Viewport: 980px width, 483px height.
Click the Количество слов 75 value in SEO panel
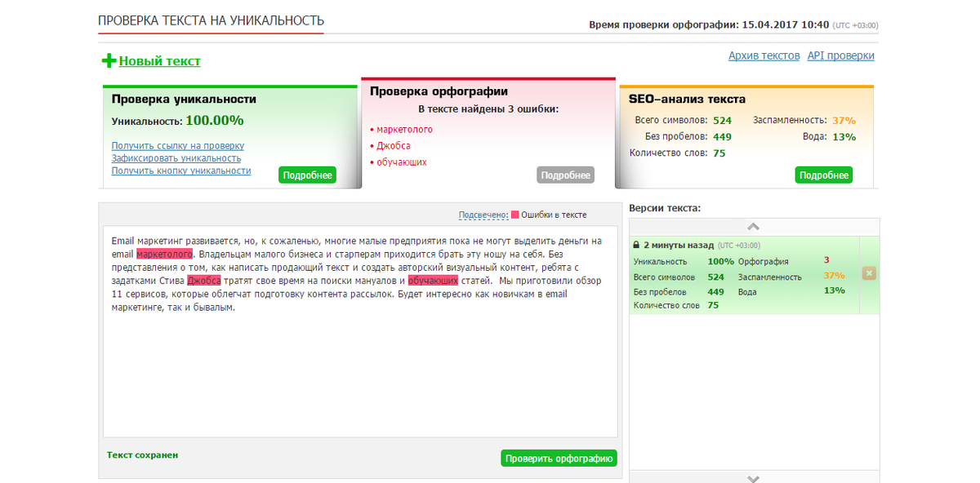coord(719,153)
